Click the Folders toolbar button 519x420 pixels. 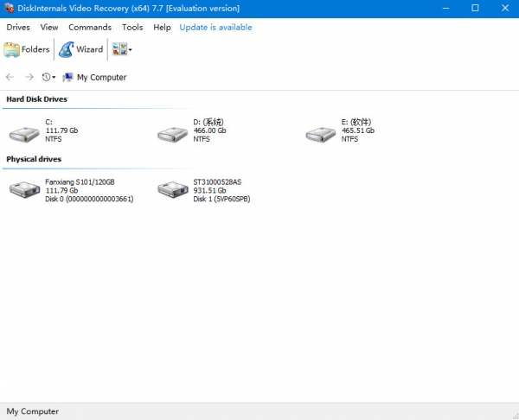point(28,50)
